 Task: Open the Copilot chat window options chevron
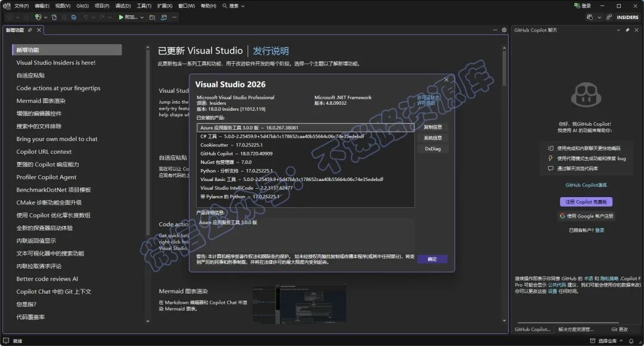[618, 30]
